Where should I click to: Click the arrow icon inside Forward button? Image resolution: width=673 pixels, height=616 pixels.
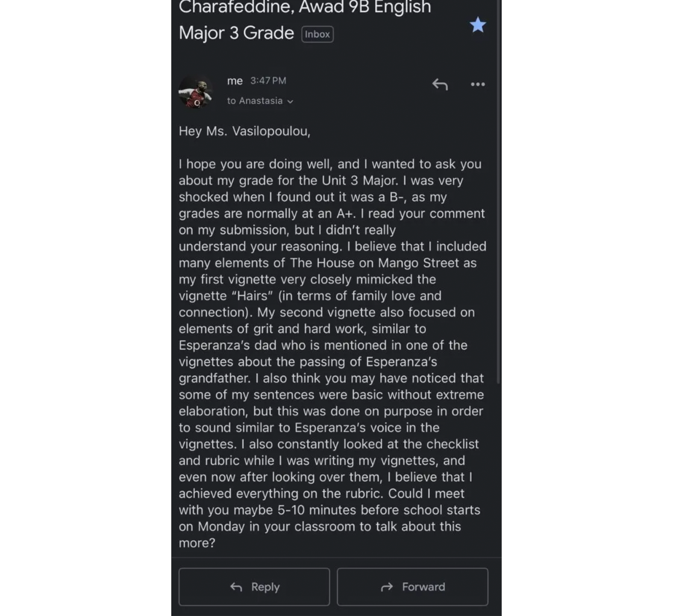coord(387,587)
